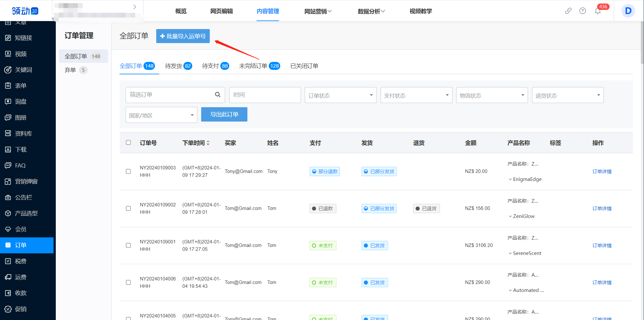Check the box for order NY20240109003
The image size is (644, 320).
(128, 171)
